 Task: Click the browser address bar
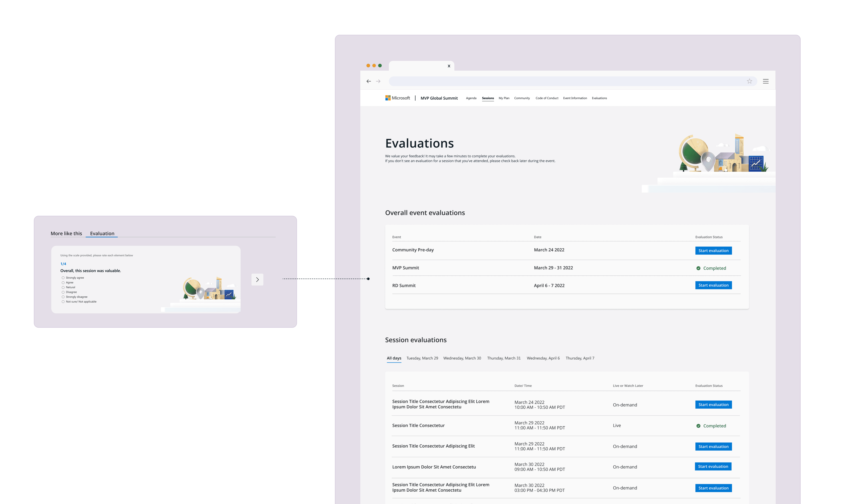[x=564, y=81]
